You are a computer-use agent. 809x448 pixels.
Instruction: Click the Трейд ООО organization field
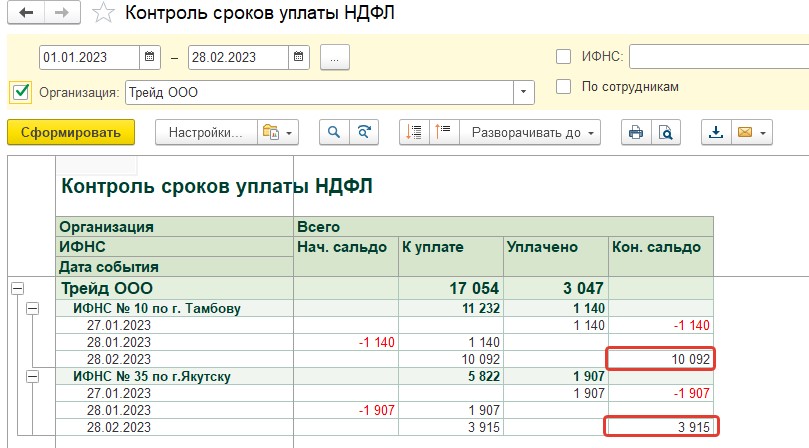pos(319,92)
